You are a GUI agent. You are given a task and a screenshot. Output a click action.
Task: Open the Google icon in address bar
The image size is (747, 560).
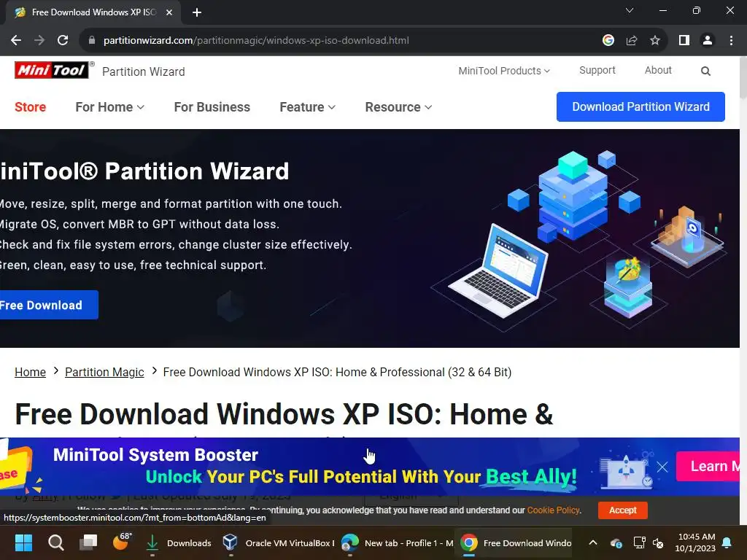(x=608, y=41)
